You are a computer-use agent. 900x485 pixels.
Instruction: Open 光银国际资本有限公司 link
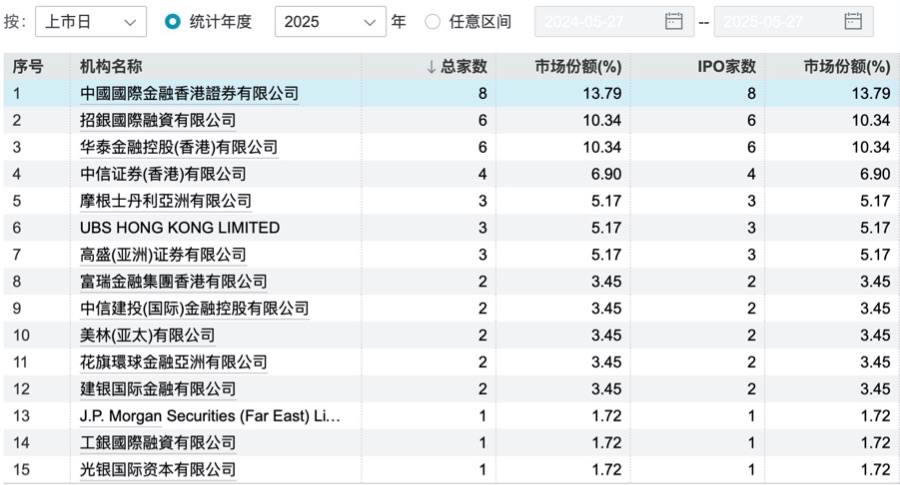point(158,470)
